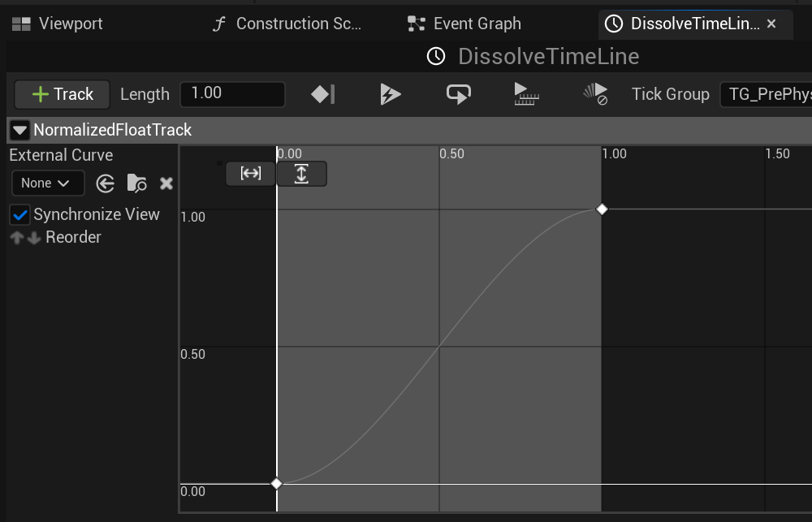
Task: Use selected asset arrow for External Curve
Action: 105,183
